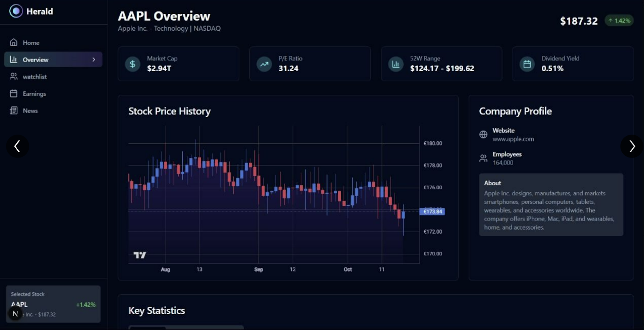Open the watchlist menu item
644x330 pixels.
click(x=35, y=77)
